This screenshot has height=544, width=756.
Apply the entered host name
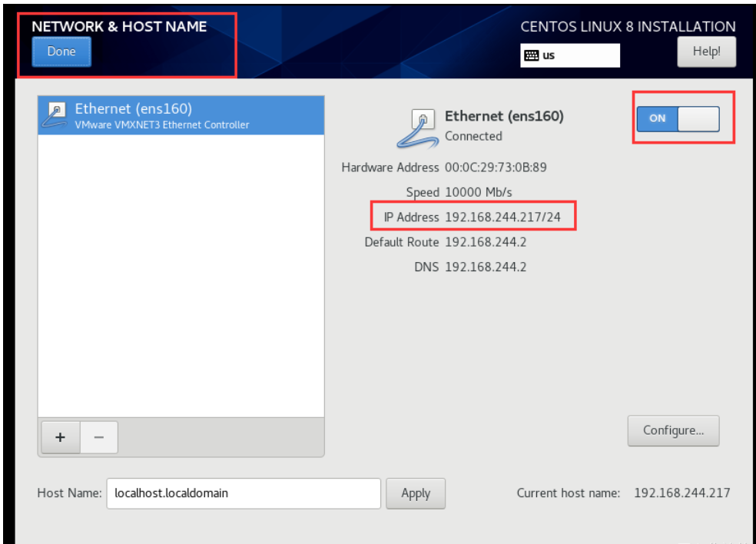(416, 493)
